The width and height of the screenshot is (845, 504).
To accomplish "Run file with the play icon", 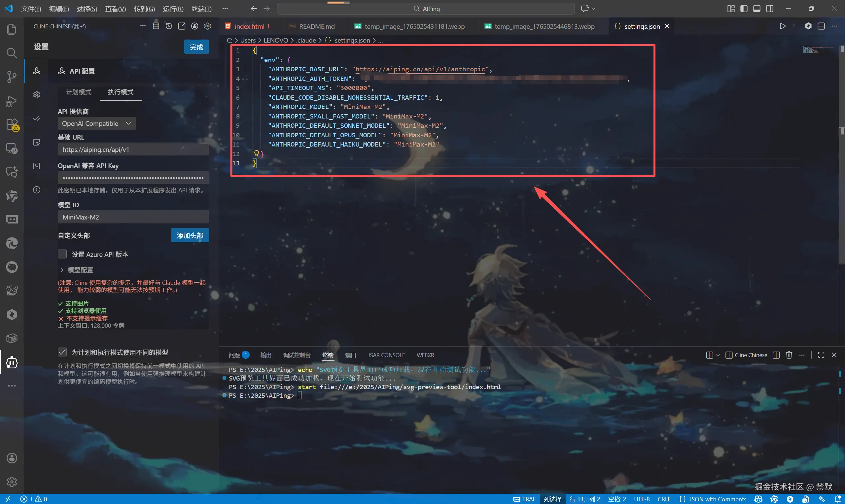I will [783, 26].
